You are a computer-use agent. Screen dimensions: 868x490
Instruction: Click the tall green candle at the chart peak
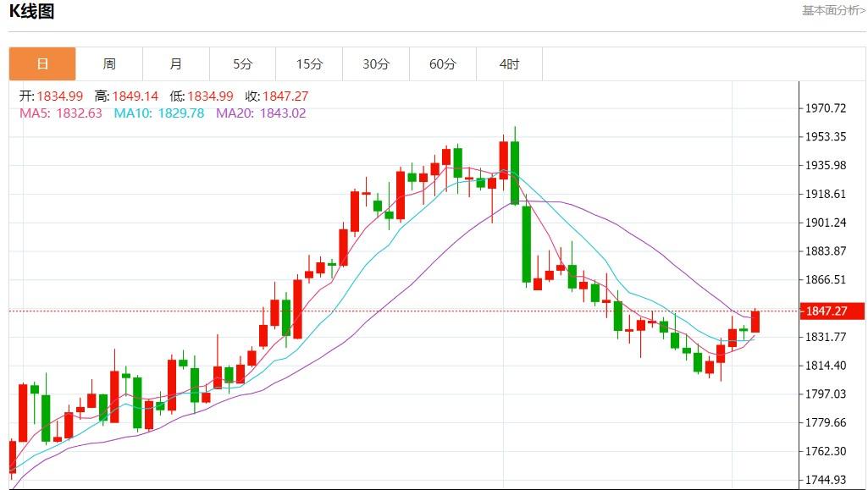(x=515, y=173)
